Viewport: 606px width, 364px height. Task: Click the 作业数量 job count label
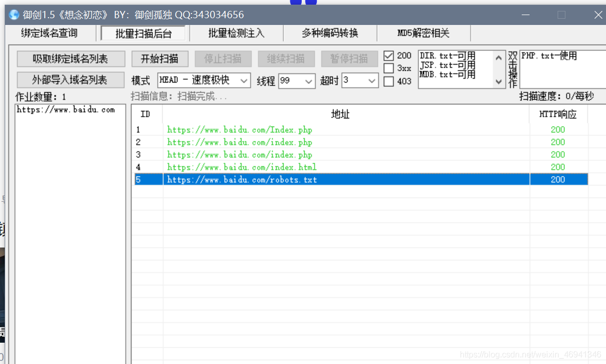click(41, 97)
